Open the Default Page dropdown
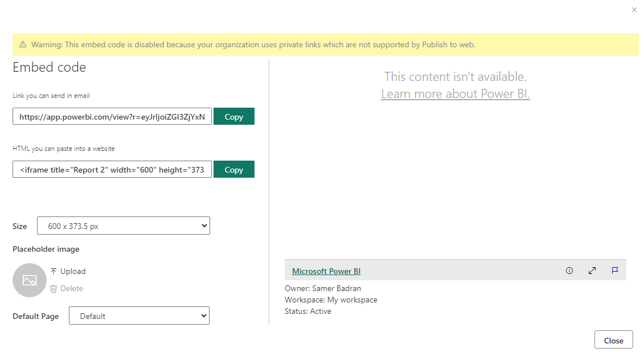 [x=140, y=316]
